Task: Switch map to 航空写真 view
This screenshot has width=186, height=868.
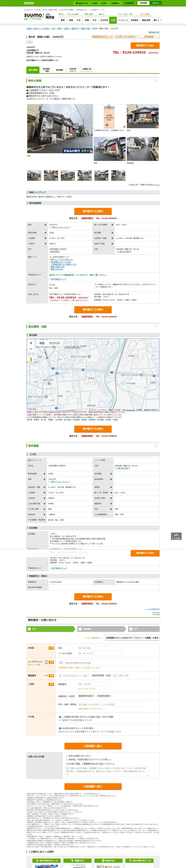Action: [x=54, y=343]
